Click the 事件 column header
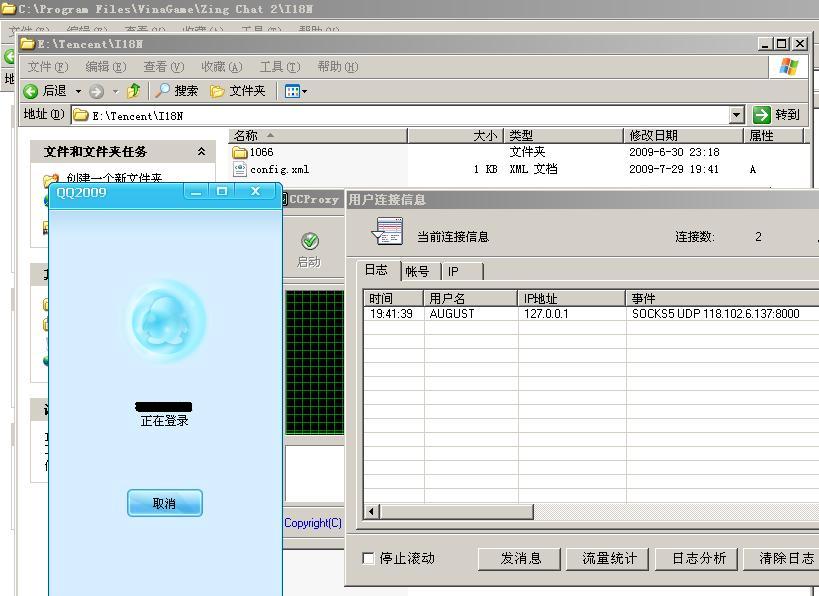The width and height of the screenshot is (819, 596). click(x=722, y=298)
